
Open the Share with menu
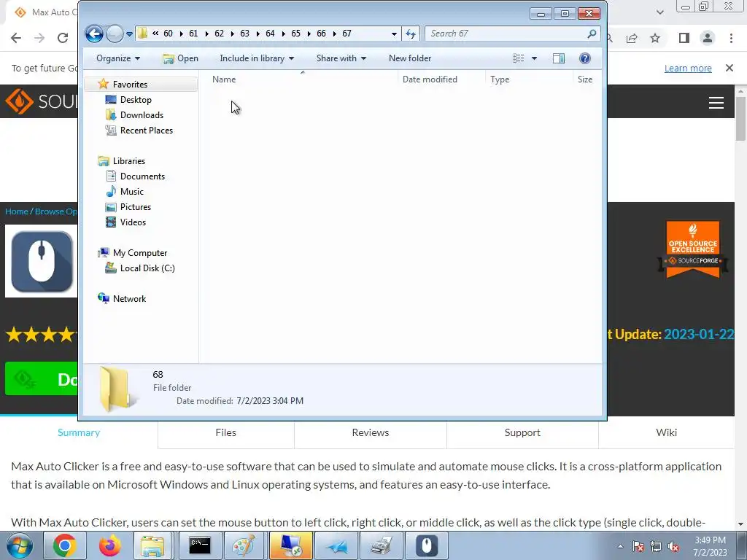pos(341,58)
